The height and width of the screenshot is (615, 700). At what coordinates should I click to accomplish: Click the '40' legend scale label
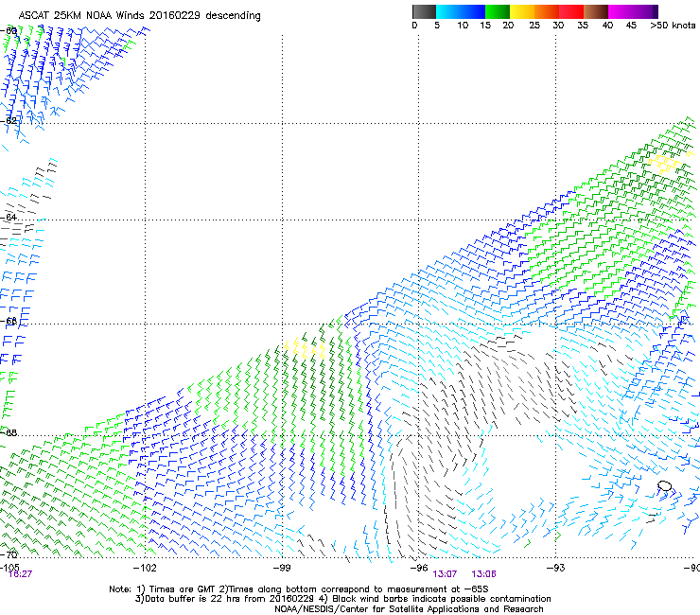click(607, 26)
